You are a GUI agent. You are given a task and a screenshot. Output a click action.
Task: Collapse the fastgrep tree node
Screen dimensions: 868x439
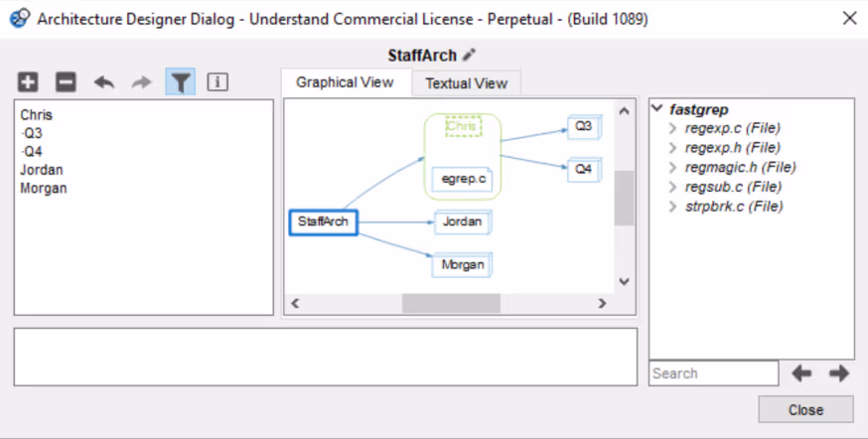(657, 108)
